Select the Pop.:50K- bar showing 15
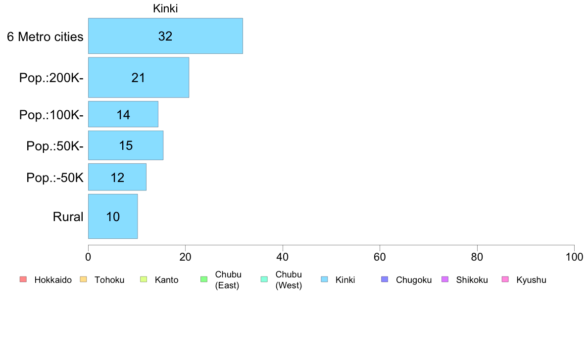Image resolution: width=588 pixels, height=364 pixels. pos(126,145)
